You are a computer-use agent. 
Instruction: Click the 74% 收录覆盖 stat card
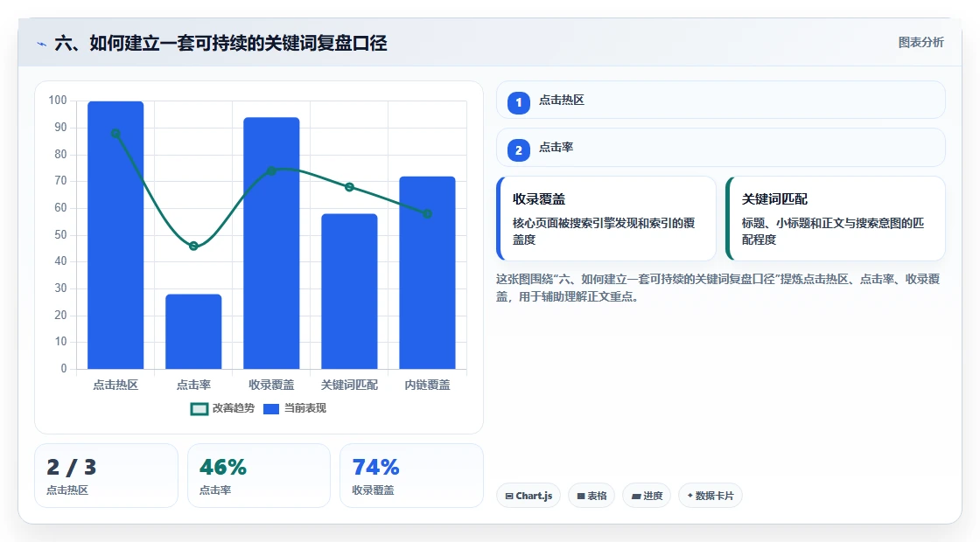tap(412, 476)
